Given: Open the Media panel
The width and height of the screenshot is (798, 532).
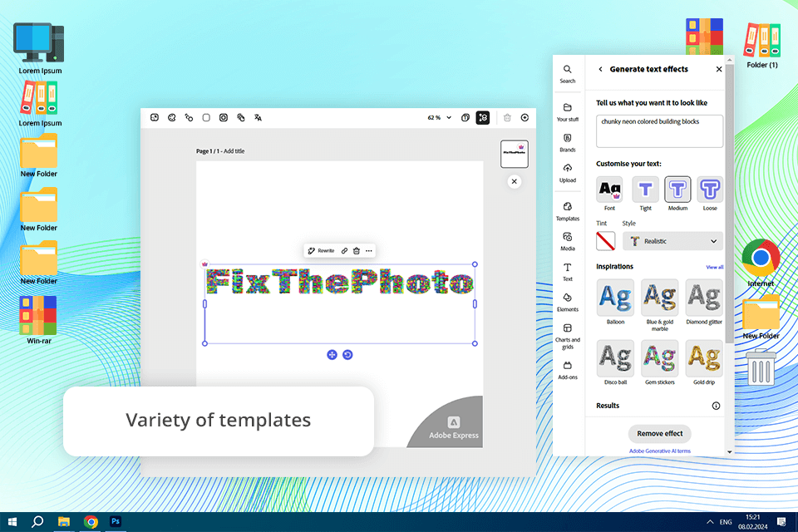Looking at the screenshot, I should coord(568,242).
